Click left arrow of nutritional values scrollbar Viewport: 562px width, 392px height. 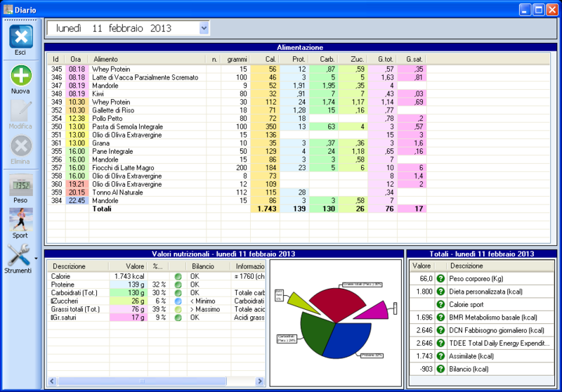tap(52, 381)
